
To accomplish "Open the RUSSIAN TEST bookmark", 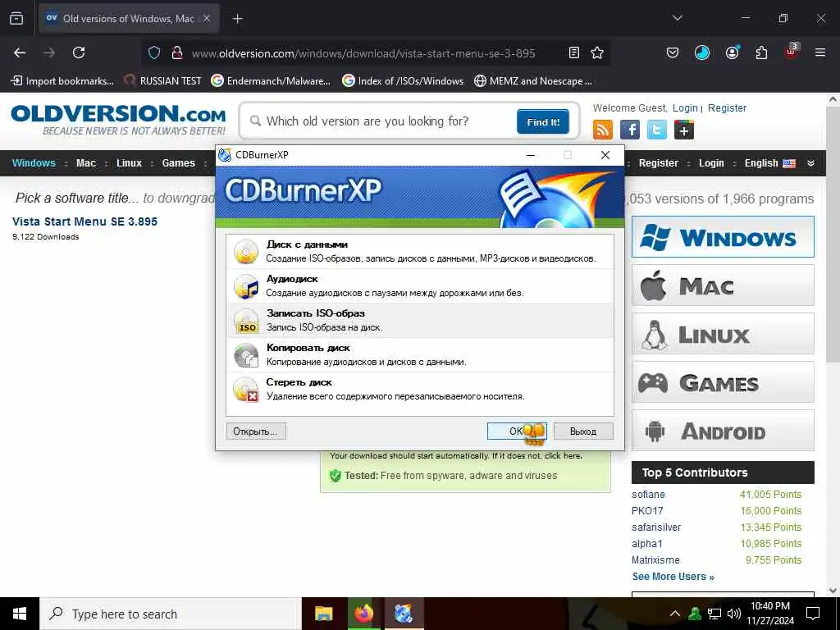I will (163, 81).
